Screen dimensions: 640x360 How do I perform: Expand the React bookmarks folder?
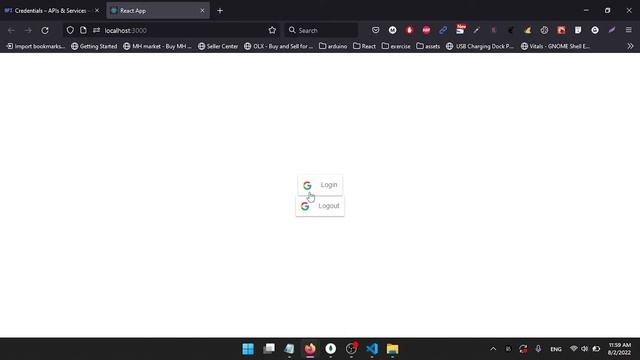(364, 47)
